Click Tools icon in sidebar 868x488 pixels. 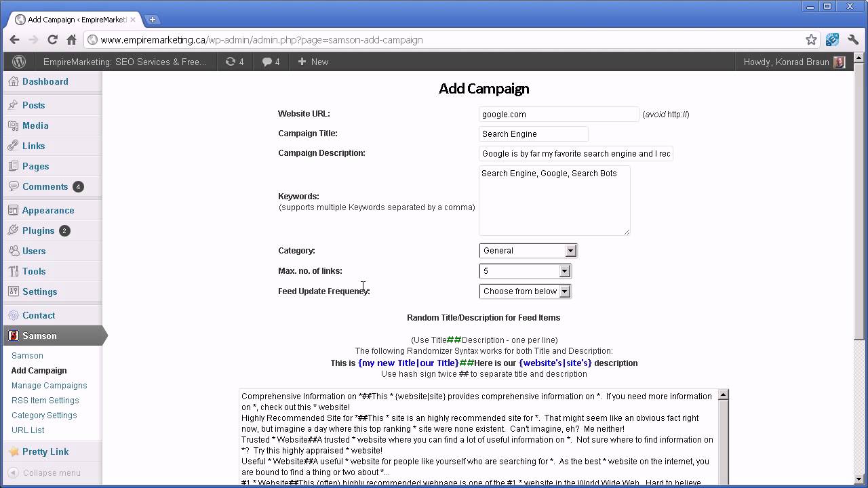coord(13,271)
